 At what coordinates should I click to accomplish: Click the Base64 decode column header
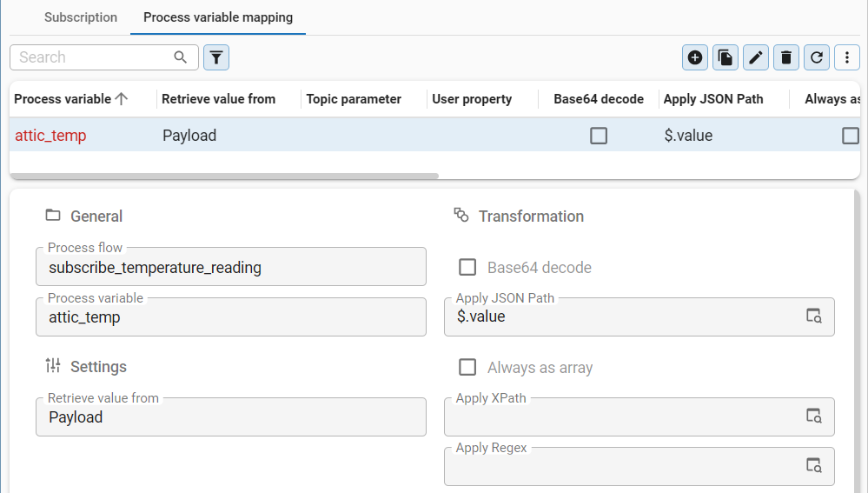click(599, 99)
